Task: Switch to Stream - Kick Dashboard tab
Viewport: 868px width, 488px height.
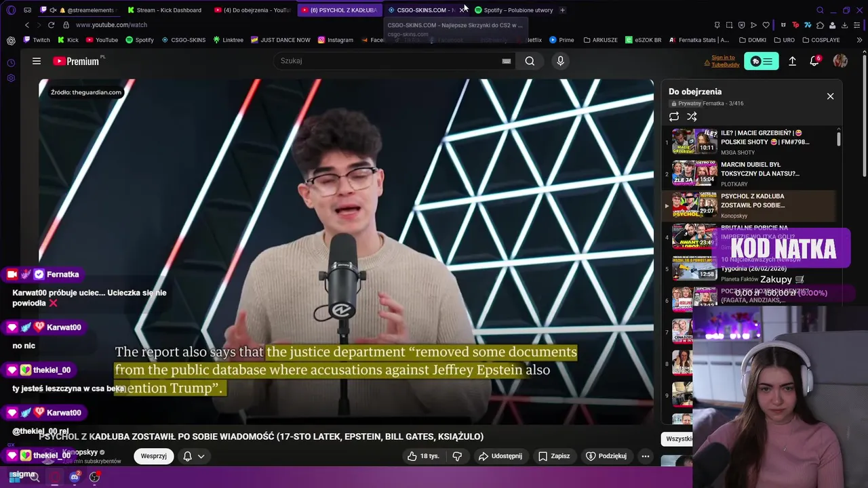Action: 165,10
